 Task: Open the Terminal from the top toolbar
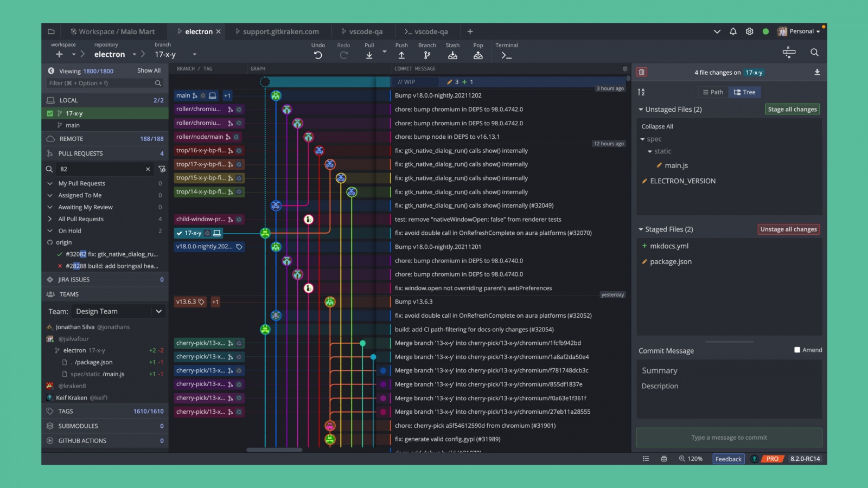pos(506,54)
